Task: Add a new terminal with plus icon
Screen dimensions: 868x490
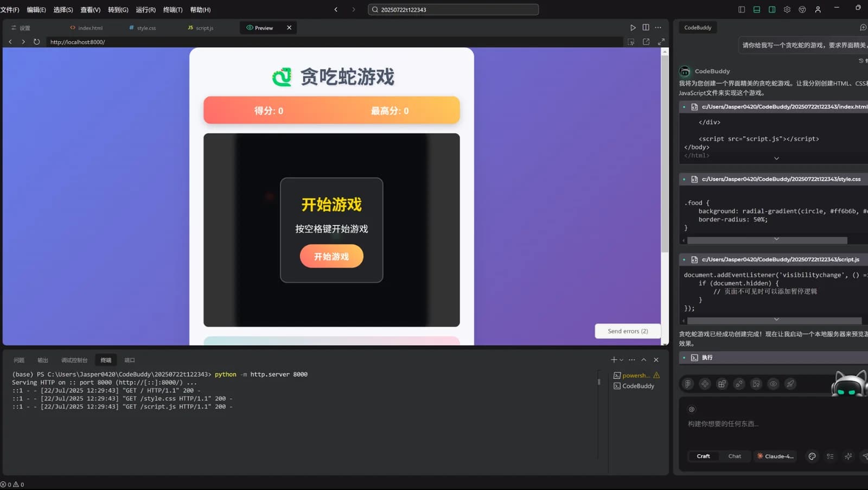Action: pos(614,360)
